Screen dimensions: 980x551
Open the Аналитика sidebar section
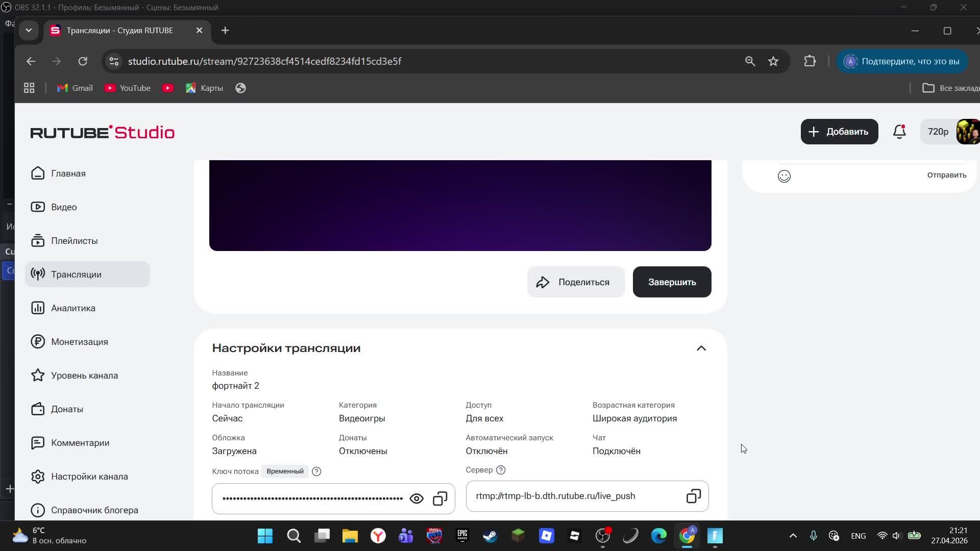point(73,308)
